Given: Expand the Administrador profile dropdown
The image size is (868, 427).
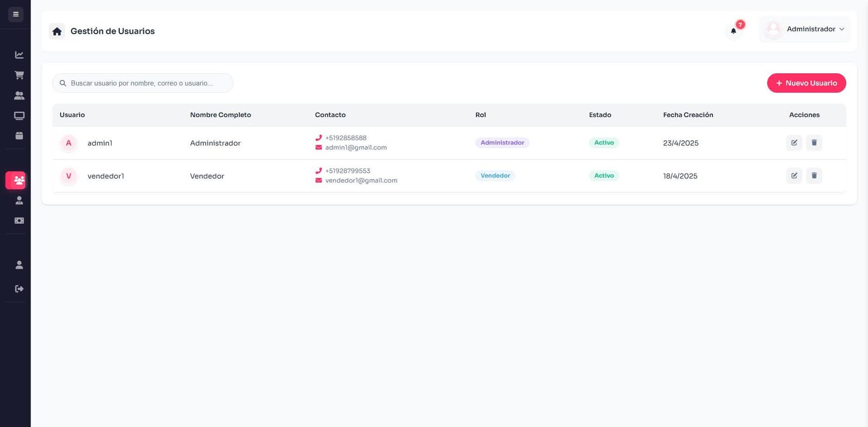Looking at the screenshot, I should coord(805,29).
